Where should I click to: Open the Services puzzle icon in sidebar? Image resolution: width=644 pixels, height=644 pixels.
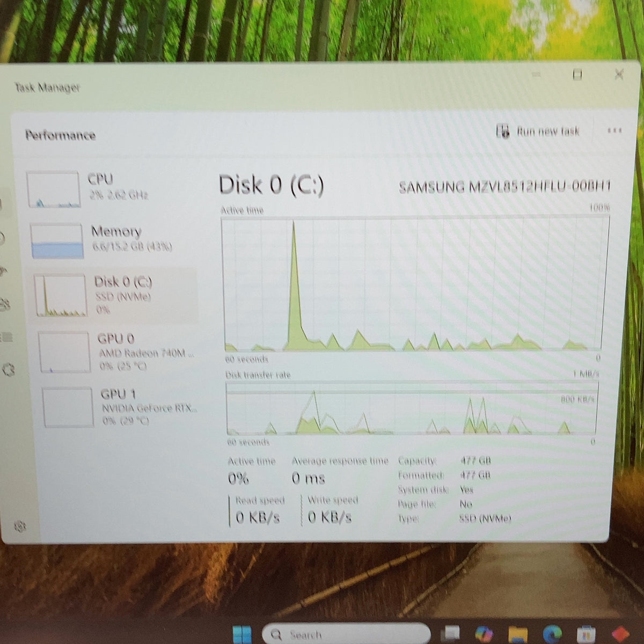pos(8,369)
